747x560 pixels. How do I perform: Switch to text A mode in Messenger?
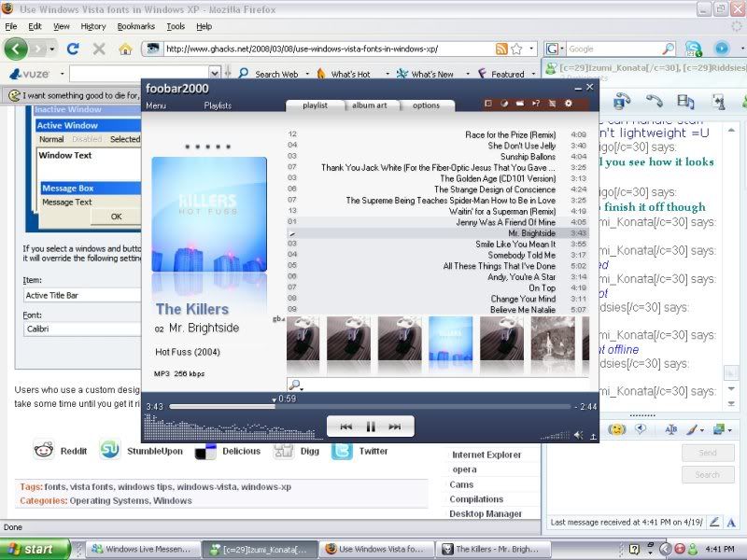coord(731,523)
